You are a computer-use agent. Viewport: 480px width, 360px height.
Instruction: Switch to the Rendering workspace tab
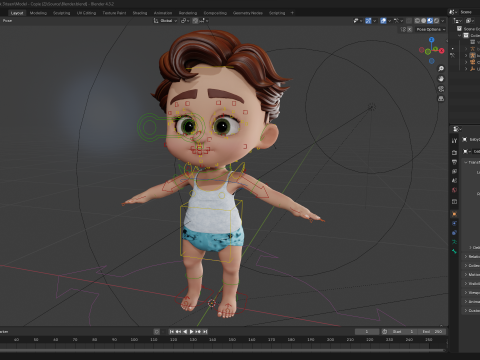pyautogui.click(x=188, y=13)
